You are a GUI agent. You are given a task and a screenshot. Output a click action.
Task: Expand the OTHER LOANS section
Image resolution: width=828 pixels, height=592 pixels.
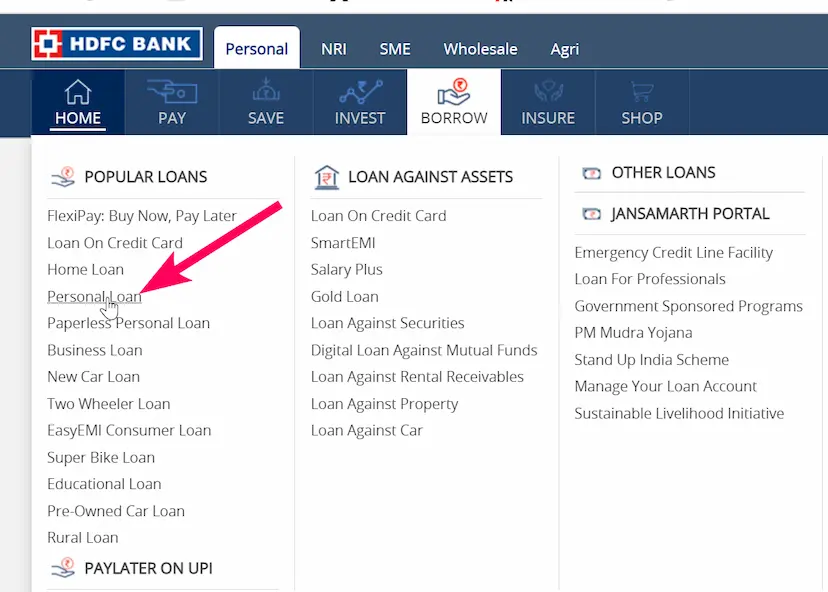664,173
